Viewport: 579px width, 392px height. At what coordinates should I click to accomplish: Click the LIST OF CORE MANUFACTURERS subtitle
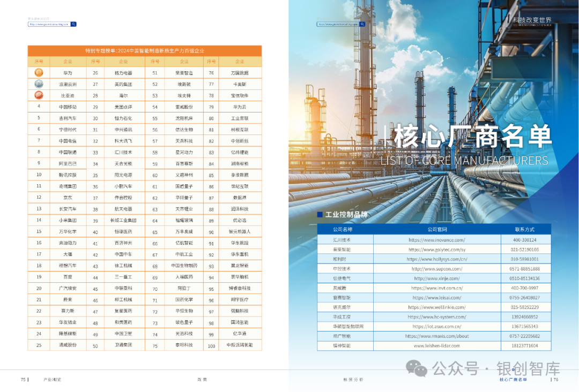pyautogui.click(x=464, y=161)
